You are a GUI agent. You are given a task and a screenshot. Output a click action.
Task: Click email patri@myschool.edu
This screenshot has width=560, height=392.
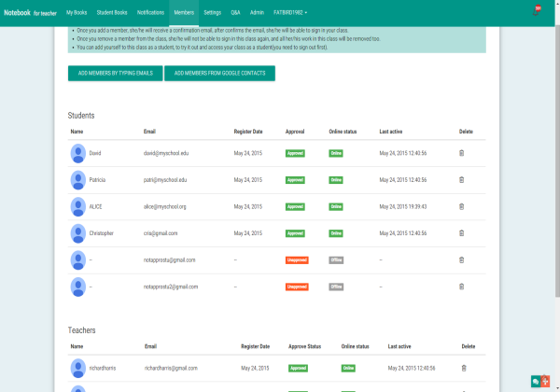coord(165,180)
